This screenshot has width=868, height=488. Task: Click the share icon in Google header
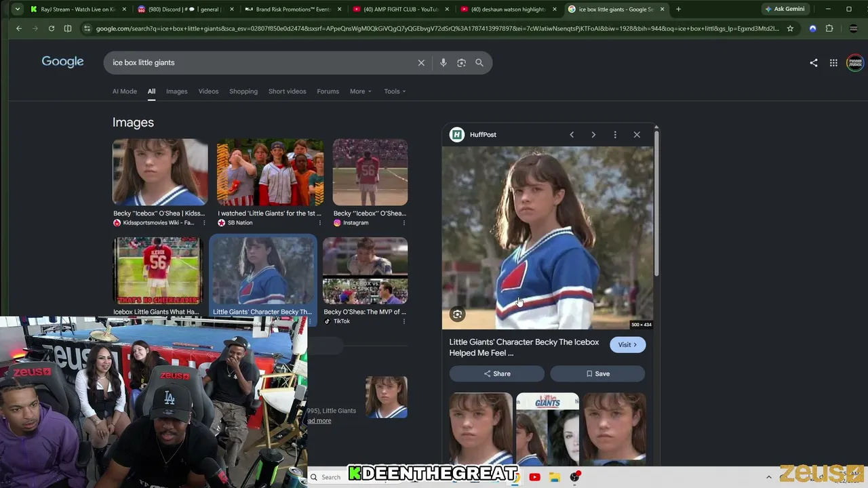coord(814,63)
